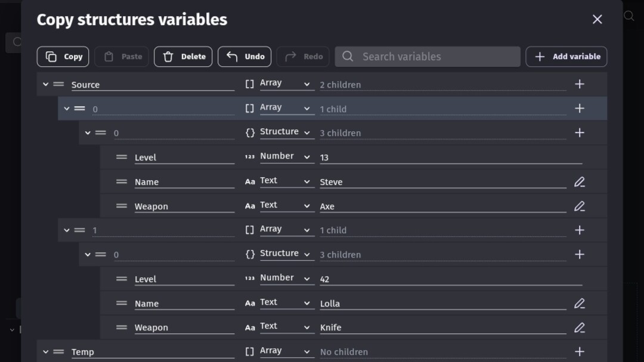644x362 pixels.
Task: Focus the Search variables field
Action: click(x=428, y=57)
